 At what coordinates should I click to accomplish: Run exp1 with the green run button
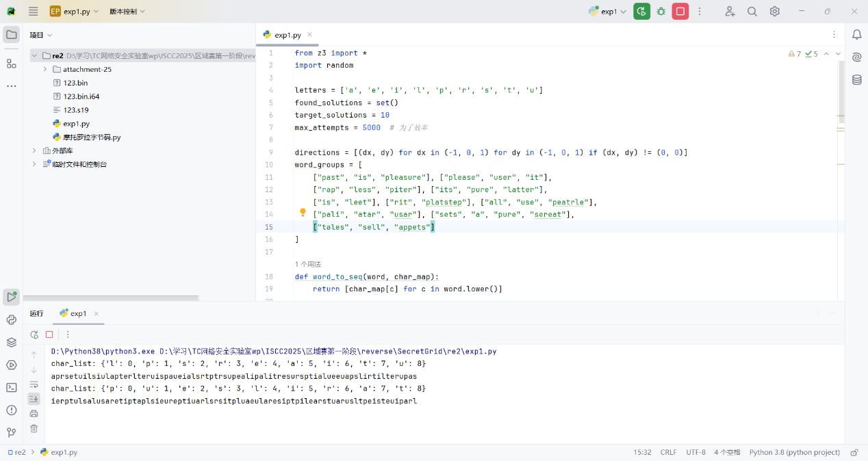(641, 12)
